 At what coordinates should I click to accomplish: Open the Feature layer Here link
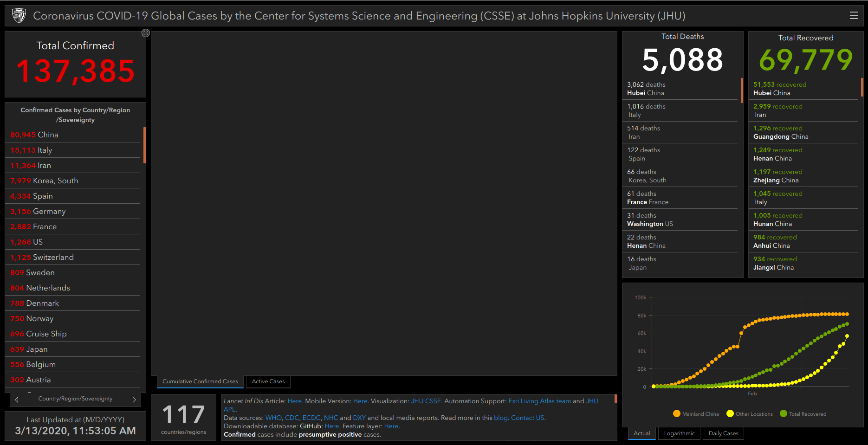tap(391, 426)
